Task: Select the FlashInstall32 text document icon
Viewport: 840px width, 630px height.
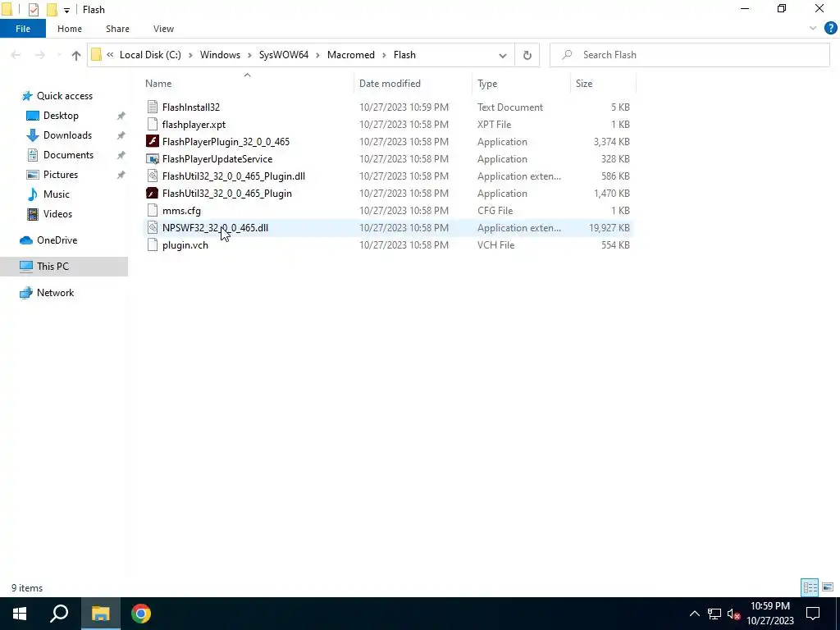Action: click(x=153, y=107)
